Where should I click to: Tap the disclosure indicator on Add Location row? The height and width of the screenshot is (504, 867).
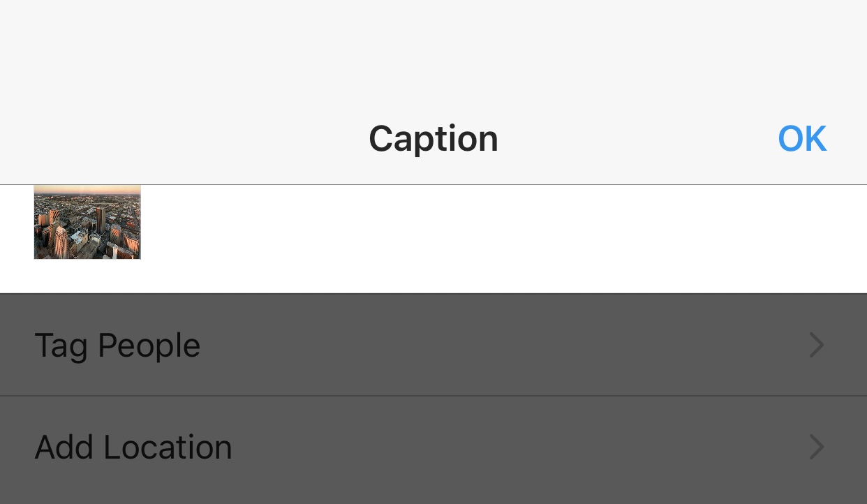pyautogui.click(x=816, y=447)
